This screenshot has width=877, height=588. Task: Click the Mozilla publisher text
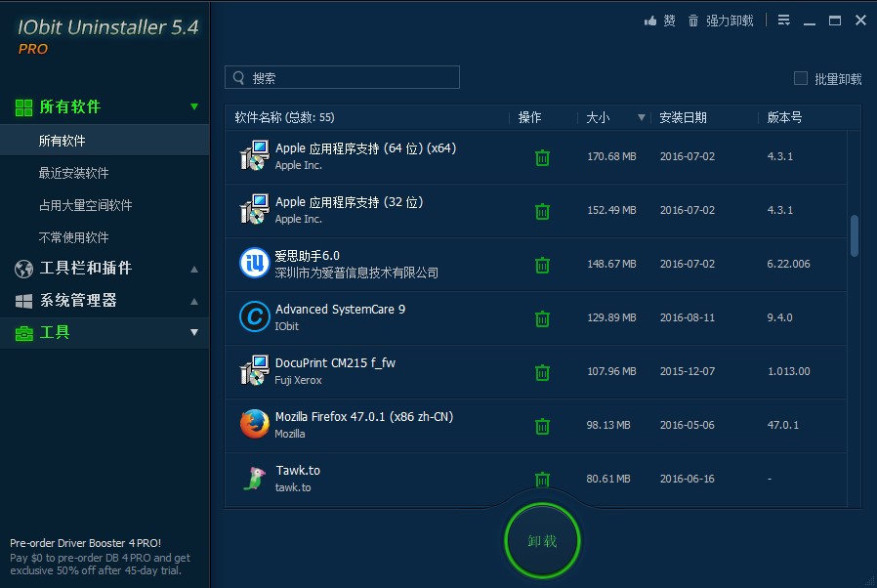[290, 434]
